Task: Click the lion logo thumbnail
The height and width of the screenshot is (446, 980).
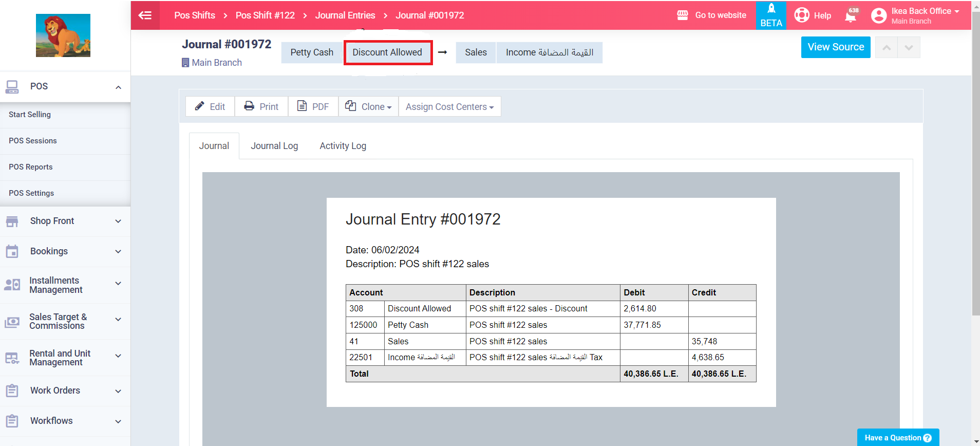Action: pyautogui.click(x=63, y=35)
